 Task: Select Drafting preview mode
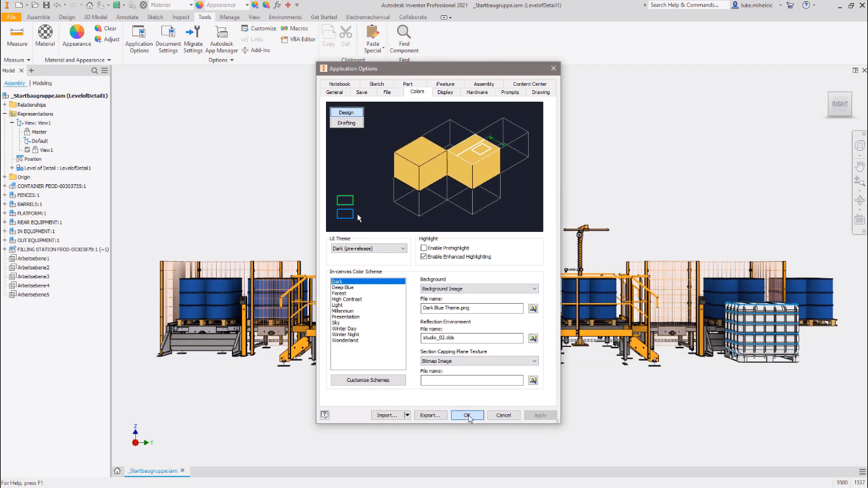click(346, 123)
